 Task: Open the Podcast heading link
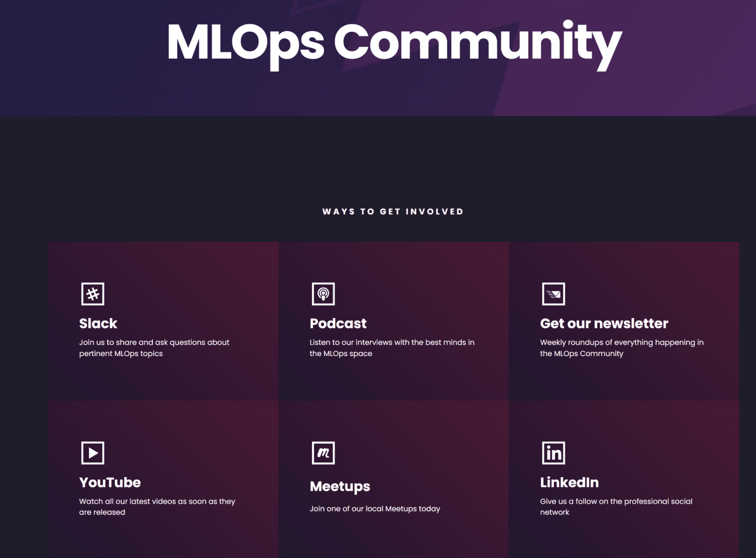(x=338, y=324)
